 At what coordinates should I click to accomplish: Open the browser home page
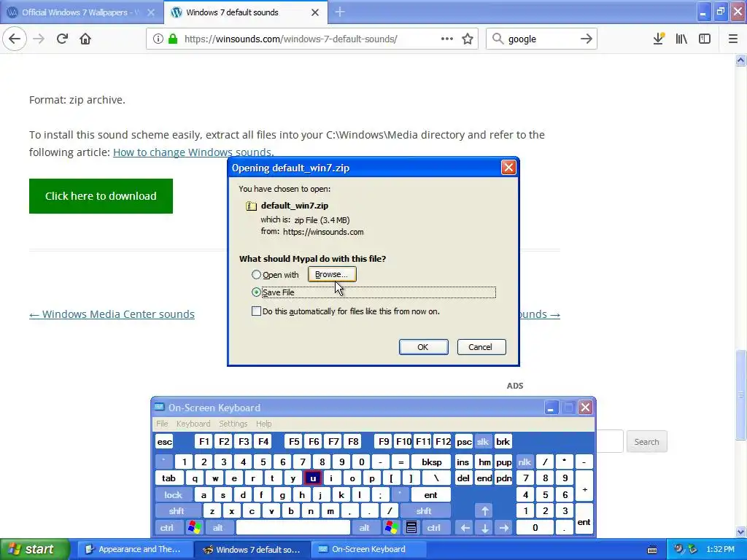click(85, 39)
